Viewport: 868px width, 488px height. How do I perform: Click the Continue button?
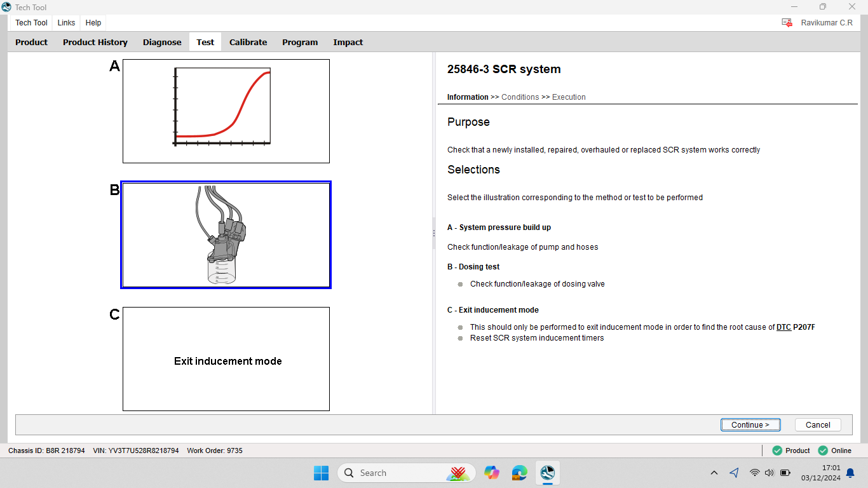750,425
